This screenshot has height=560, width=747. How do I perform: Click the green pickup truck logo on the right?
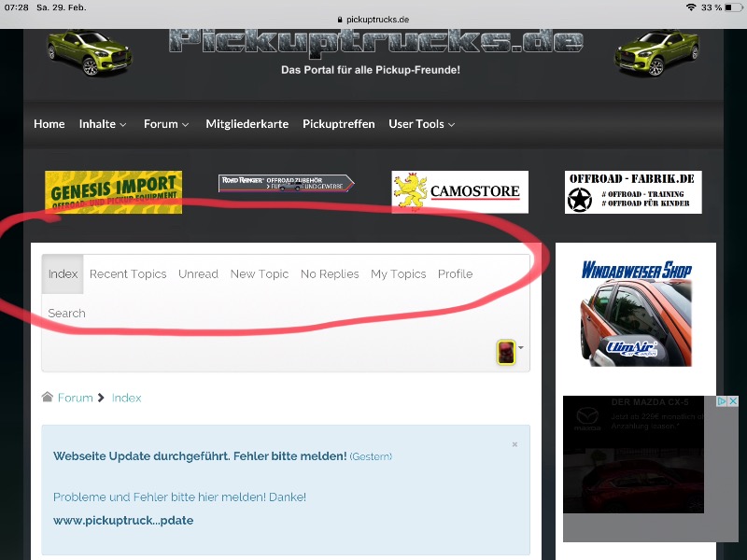click(x=656, y=53)
